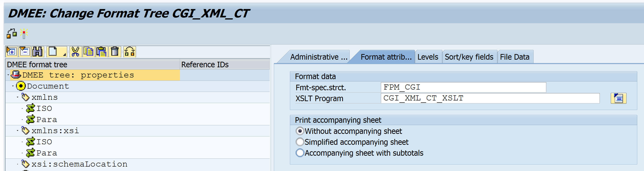Image resolution: width=644 pixels, height=171 pixels.
Task: Choose Accompanying sheet with subtotals
Action: tap(300, 153)
